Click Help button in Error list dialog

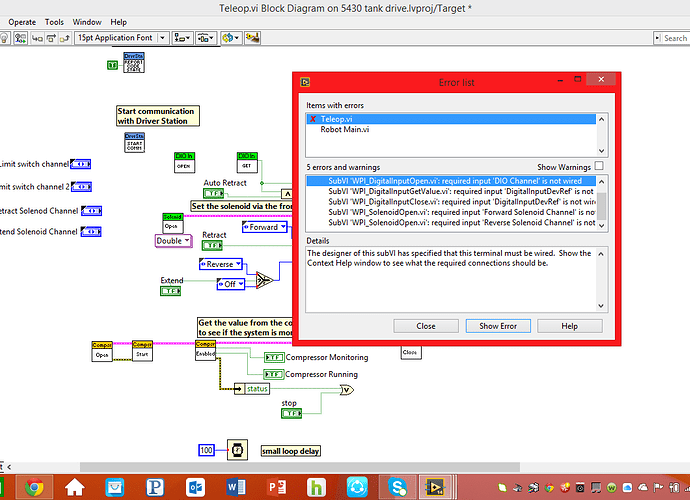click(x=569, y=326)
